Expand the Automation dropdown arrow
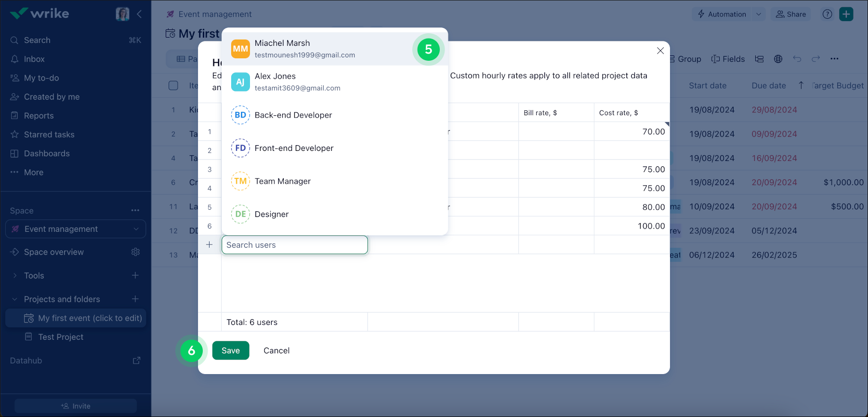 pos(759,14)
